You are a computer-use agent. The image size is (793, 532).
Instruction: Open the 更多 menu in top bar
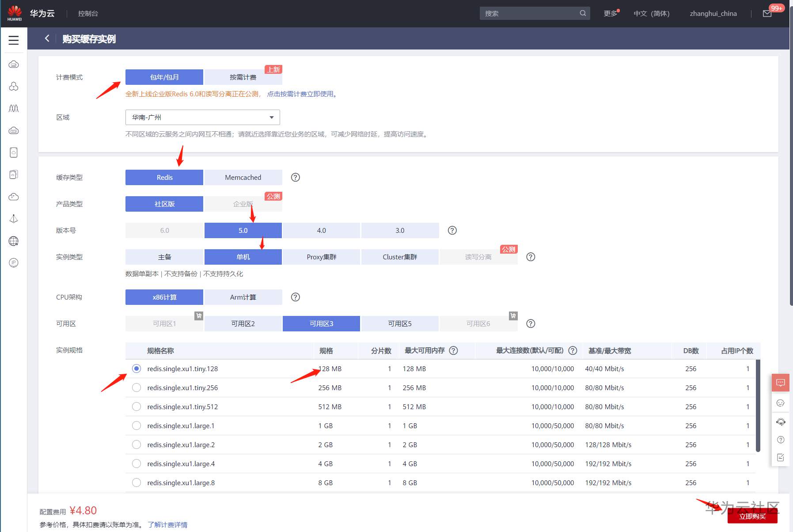coord(611,14)
